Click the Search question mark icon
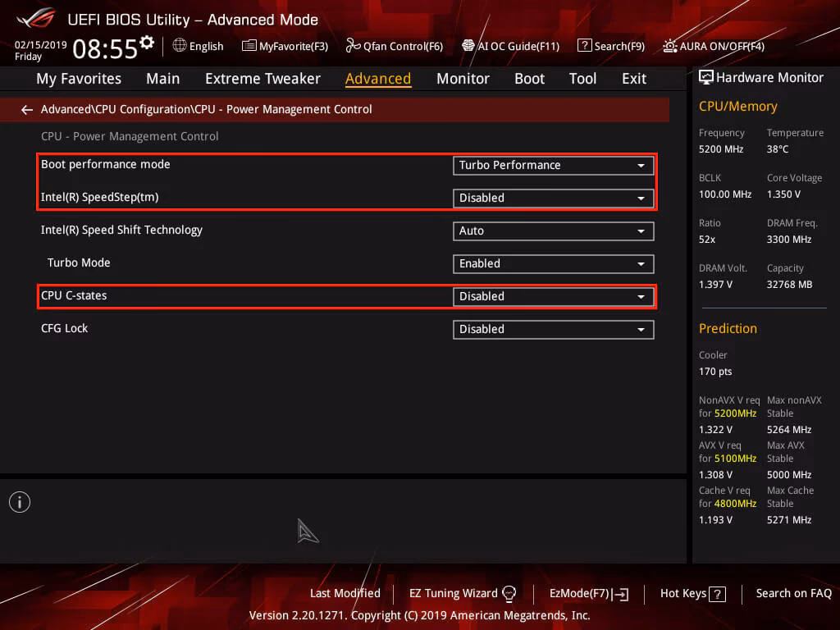The image size is (840, 630). tap(584, 46)
